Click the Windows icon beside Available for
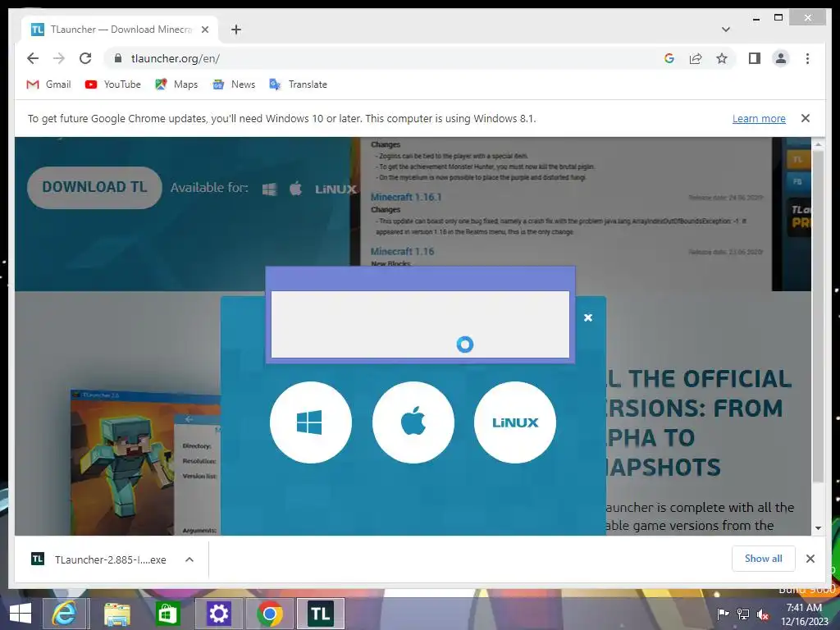The height and width of the screenshot is (630, 840). coord(269,189)
